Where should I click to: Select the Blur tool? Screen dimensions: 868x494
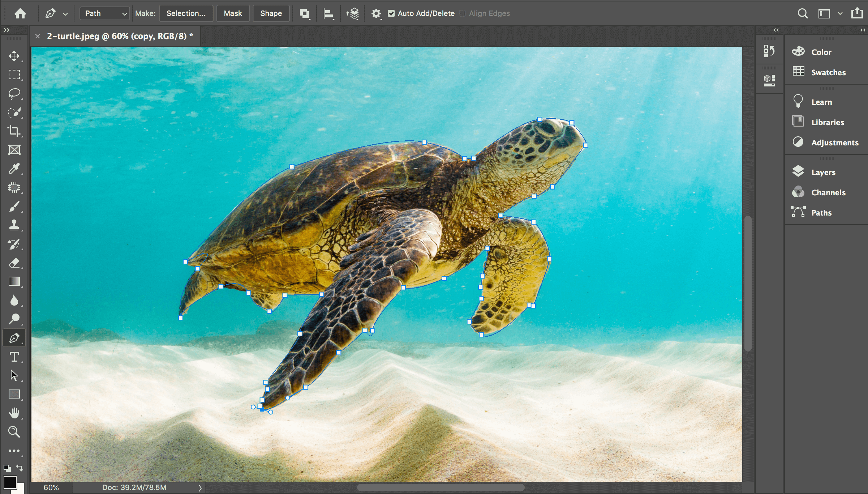click(14, 301)
